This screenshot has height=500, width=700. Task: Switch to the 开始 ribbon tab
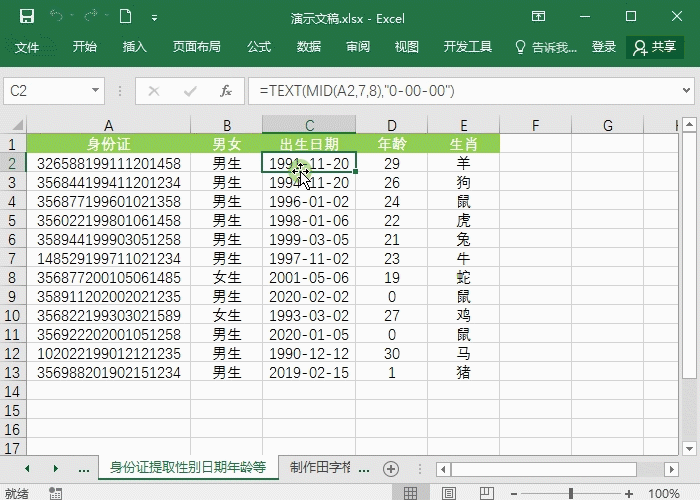tap(85, 46)
